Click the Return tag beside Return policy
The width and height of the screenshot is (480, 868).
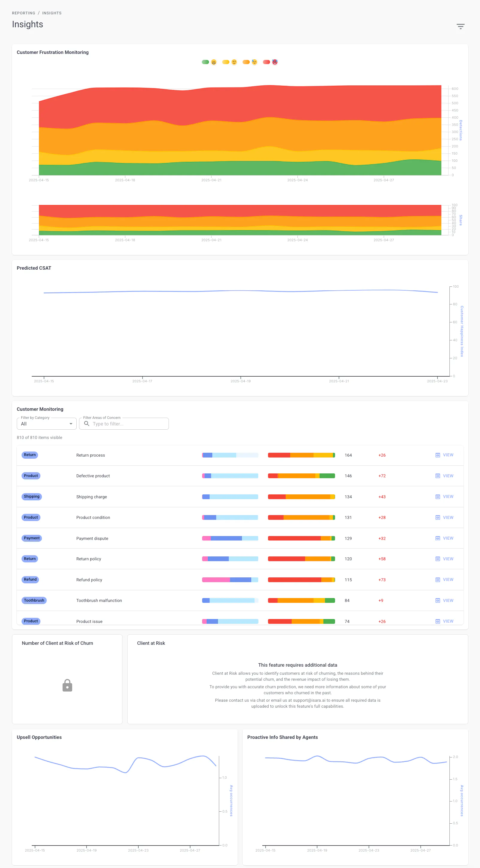pos(30,559)
